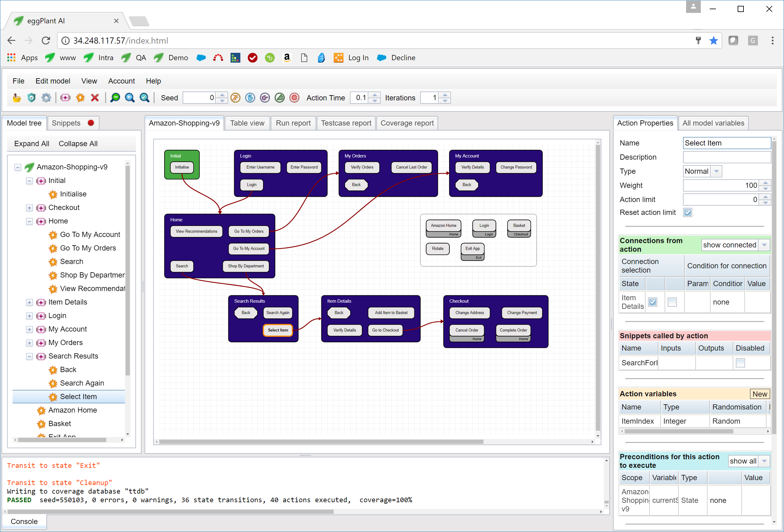The height and width of the screenshot is (532, 784).
Task: Click the red stop circle icon
Action: point(294,98)
